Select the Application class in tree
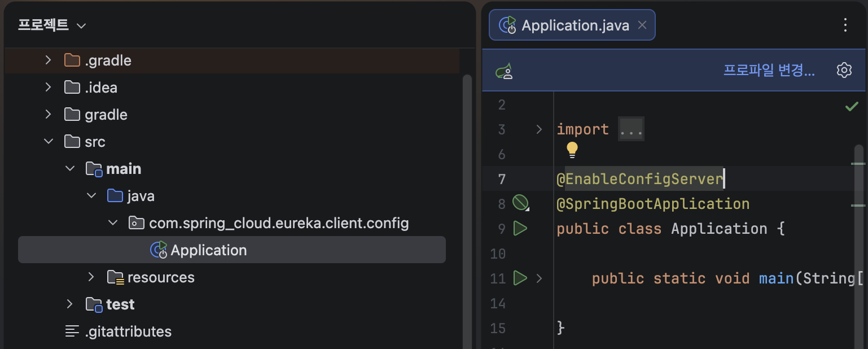The image size is (868, 349). 208,250
